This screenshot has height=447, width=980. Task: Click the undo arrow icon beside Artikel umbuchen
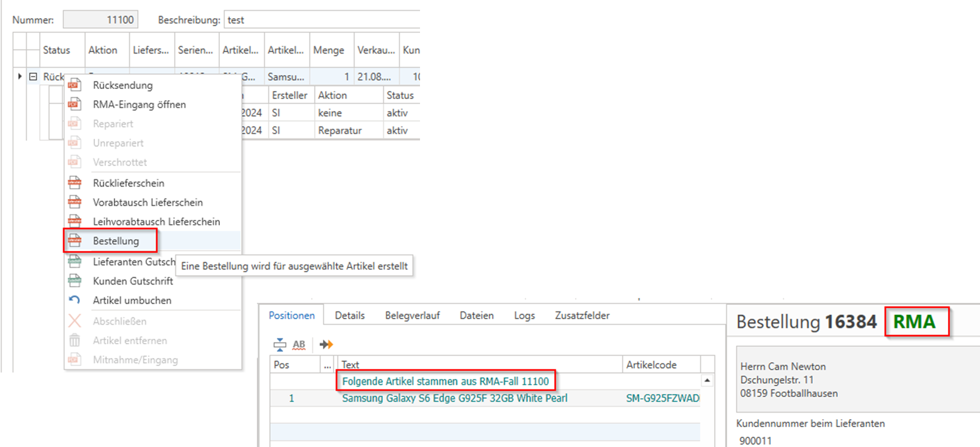[75, 300]
